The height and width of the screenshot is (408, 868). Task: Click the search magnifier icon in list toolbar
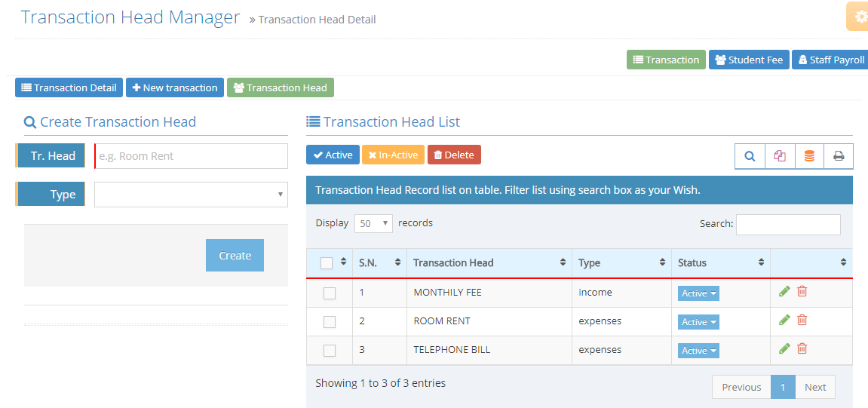tap(750, 156)
